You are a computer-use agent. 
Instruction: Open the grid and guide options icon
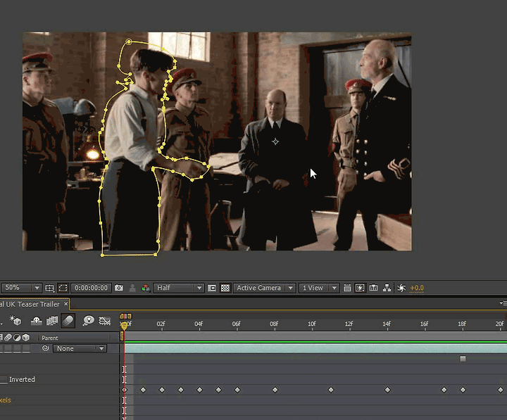[x=49, y=288]
